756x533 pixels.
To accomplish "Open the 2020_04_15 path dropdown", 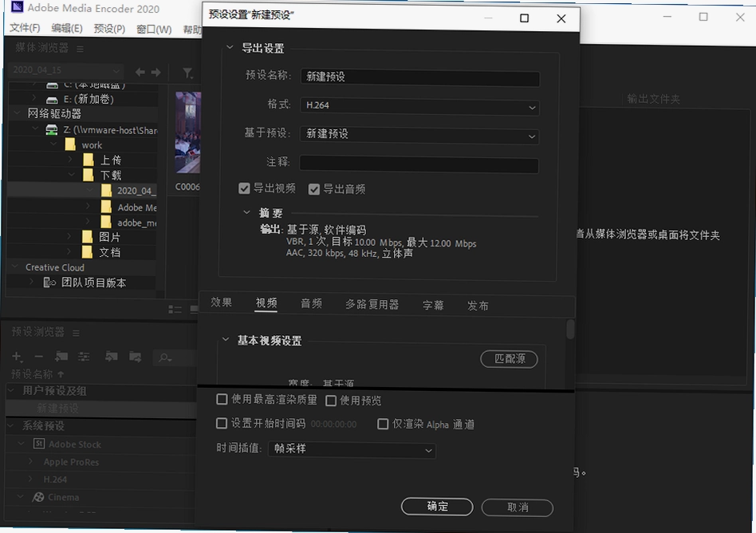I will [x=65, y=70].
